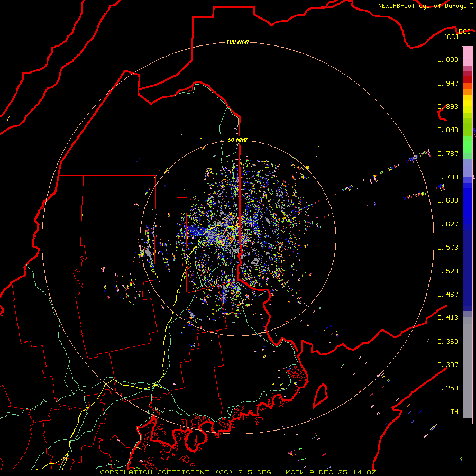
Task: Click the 0.627 scale label
Action: tap(448, 224)
